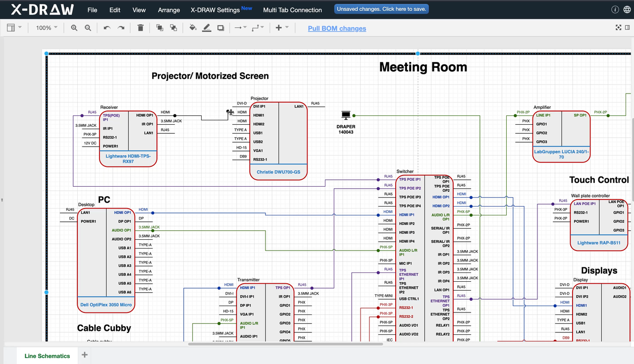
Task: Select the Projector/ Motorized Screen heading
Action: coord(210,76)
